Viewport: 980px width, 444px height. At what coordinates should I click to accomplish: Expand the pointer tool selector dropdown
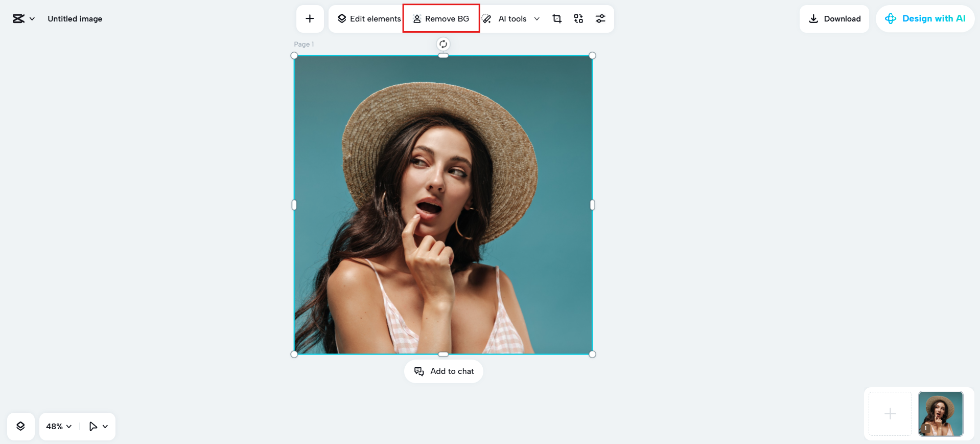coord(105,426)
